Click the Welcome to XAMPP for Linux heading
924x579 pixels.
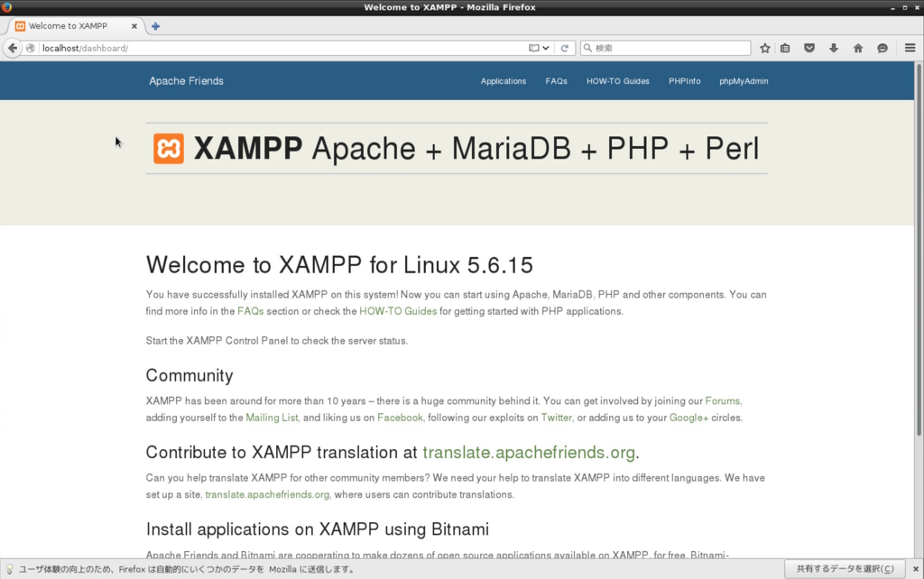pos(339,265)
